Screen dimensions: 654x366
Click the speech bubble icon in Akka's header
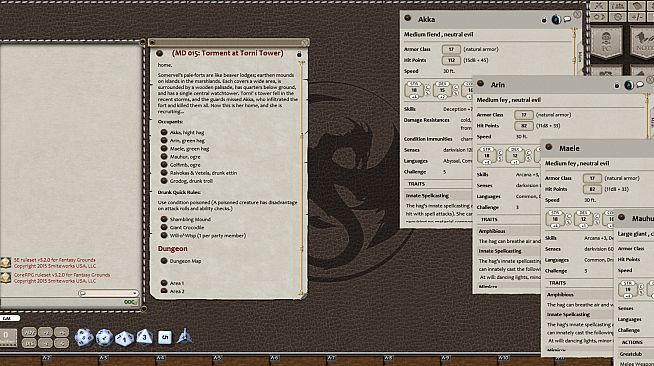tap(567, 19)
